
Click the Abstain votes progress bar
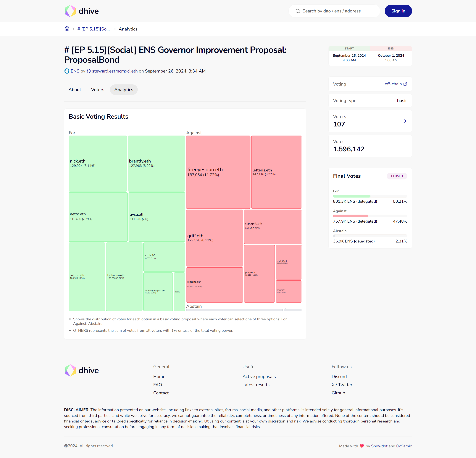coord(370,236)
